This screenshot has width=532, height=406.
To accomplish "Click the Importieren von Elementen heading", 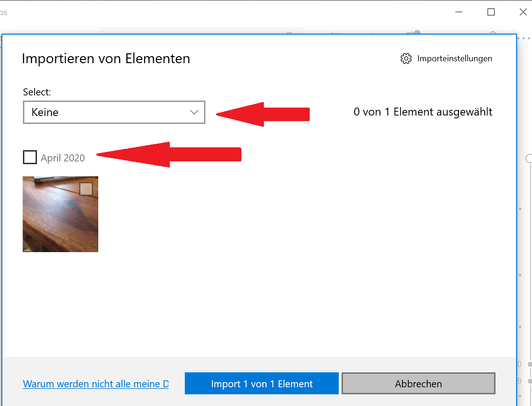I will [x=106, y=58].
